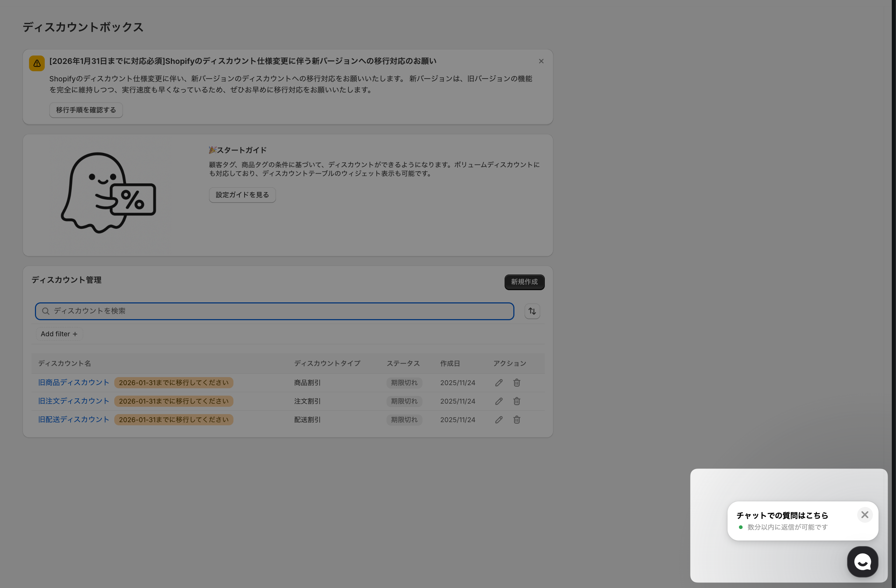Viewport: 896px width, 588px height.
Task: Open the 旧注文ディスカウント link
Action: pos(73,401)
